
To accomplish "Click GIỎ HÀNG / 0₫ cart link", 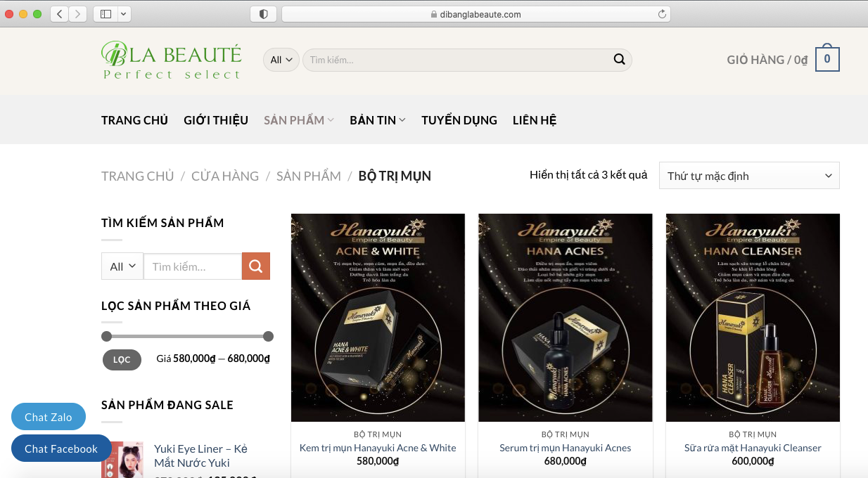I will pos(767,60).
